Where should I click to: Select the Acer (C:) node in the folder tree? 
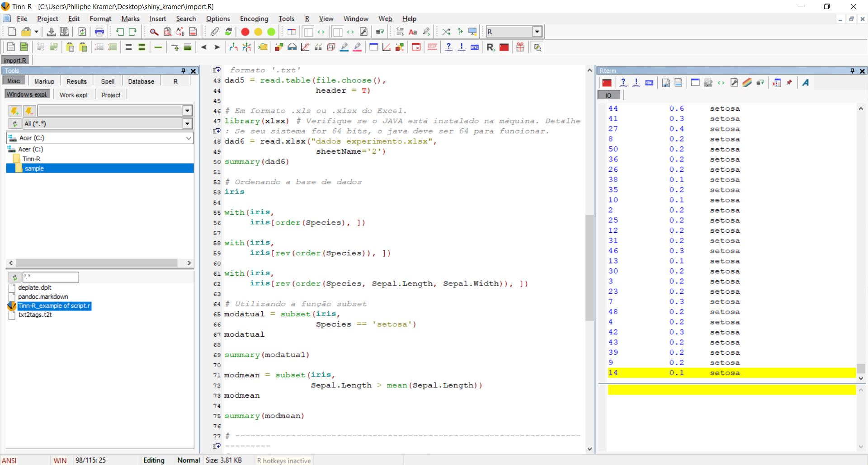(x=31, y=149)
